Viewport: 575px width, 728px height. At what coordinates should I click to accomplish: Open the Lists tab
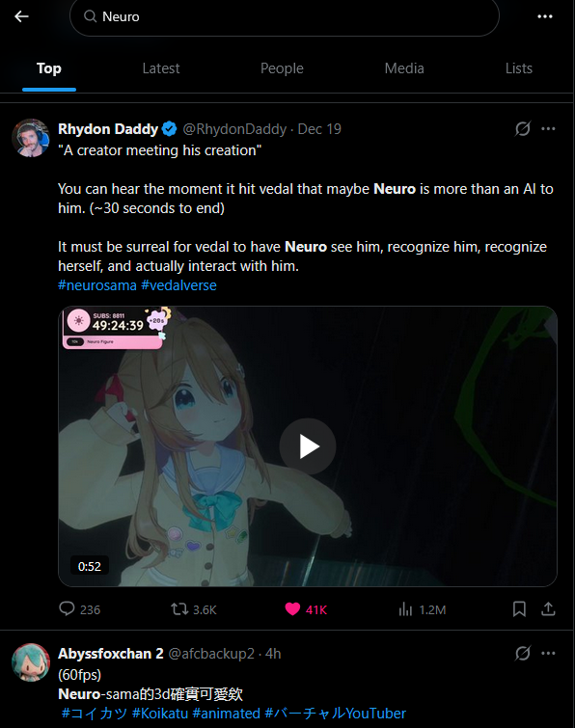(519, 68)
